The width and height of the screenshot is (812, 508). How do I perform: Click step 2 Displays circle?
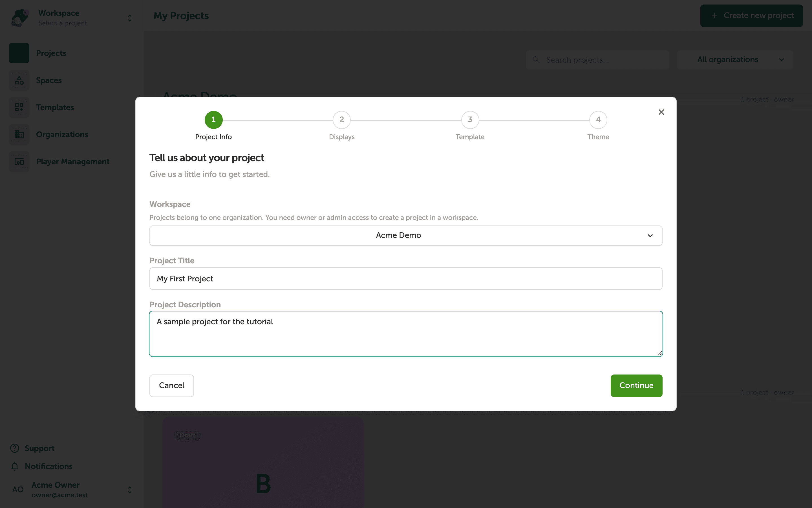[x=342, y=120]
